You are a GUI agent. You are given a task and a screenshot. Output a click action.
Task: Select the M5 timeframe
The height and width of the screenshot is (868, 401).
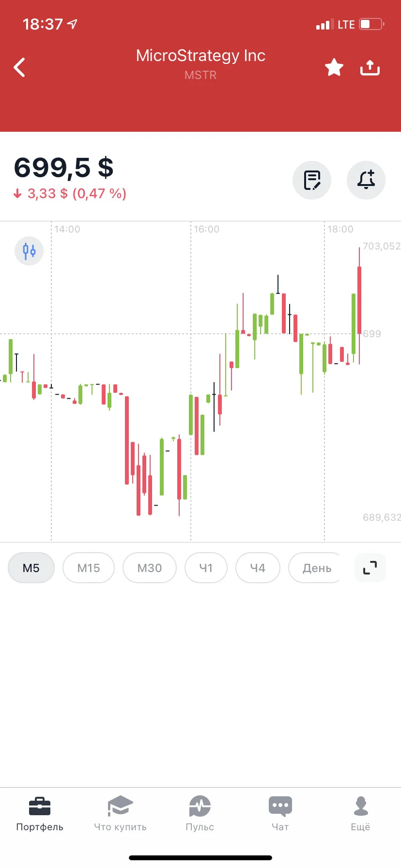point(31,568)
